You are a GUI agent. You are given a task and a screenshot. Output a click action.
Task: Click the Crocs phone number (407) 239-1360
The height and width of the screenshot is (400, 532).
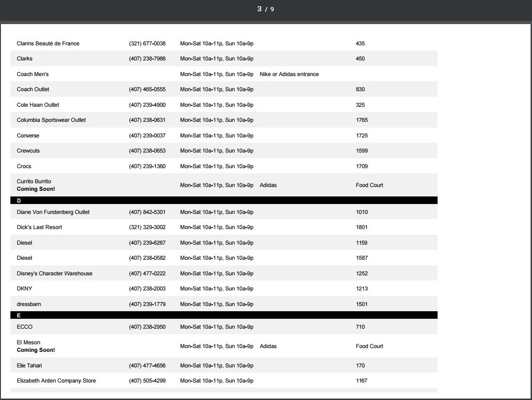[x=147, y=166]
